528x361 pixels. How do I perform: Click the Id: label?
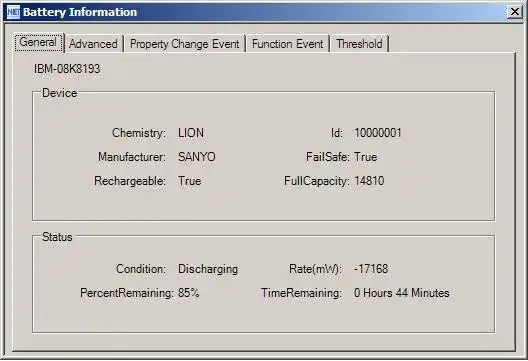[337, 133]
